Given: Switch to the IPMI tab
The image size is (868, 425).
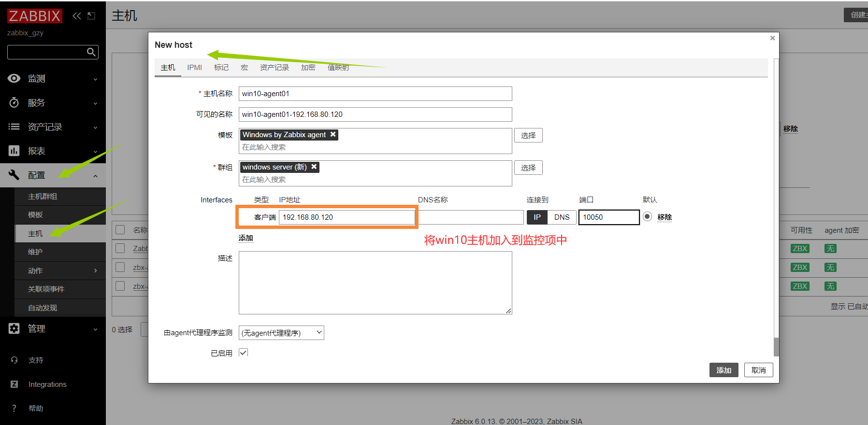Looking at the screenshot, I should [x=194, y=68].
